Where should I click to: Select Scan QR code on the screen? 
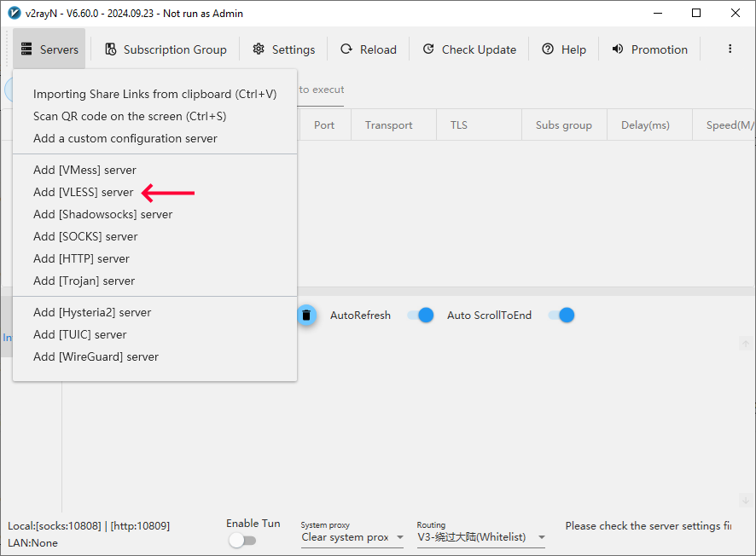(x=154, y=116)
